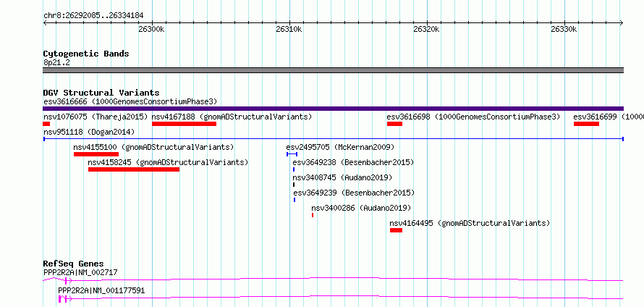Select the 8p21.2 band label
The width and height of the screenshot is (644, 307).
(56, 62)
